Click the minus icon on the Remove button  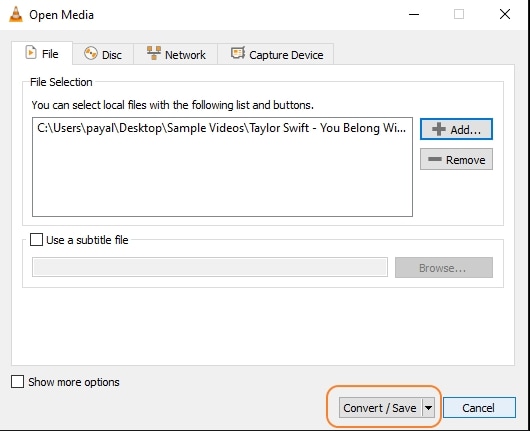(434, 159)
